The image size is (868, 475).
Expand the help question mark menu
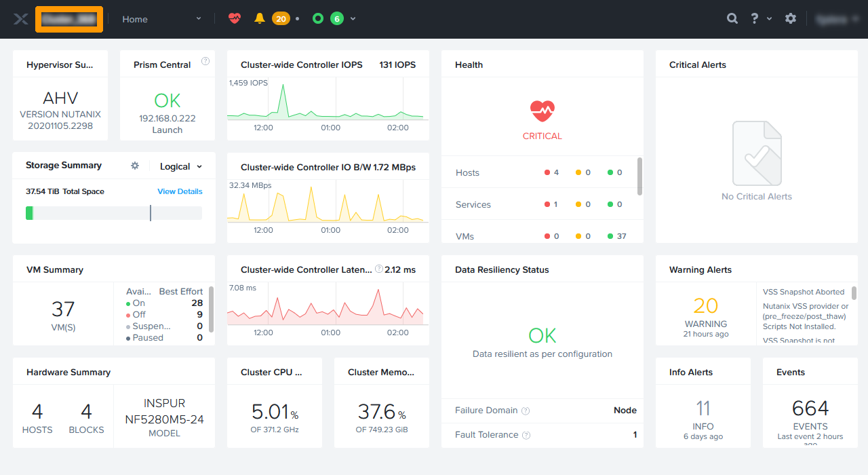(761, 19)
